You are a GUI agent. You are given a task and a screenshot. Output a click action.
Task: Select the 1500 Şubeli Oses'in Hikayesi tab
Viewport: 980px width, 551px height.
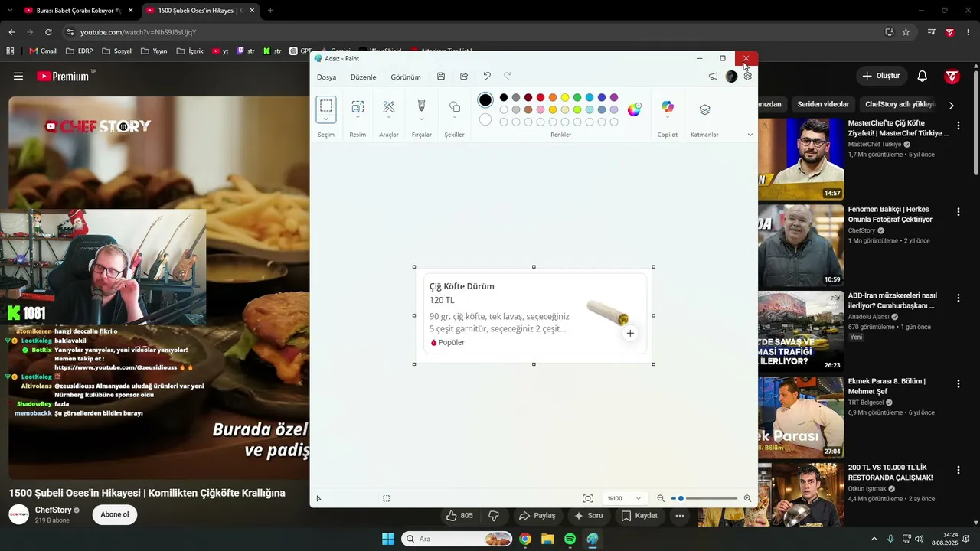coord(201,11)
